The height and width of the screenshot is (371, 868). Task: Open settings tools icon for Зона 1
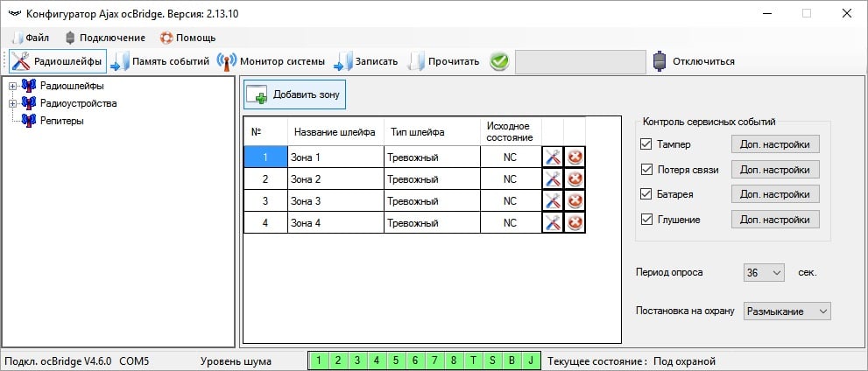coord(553,157)
